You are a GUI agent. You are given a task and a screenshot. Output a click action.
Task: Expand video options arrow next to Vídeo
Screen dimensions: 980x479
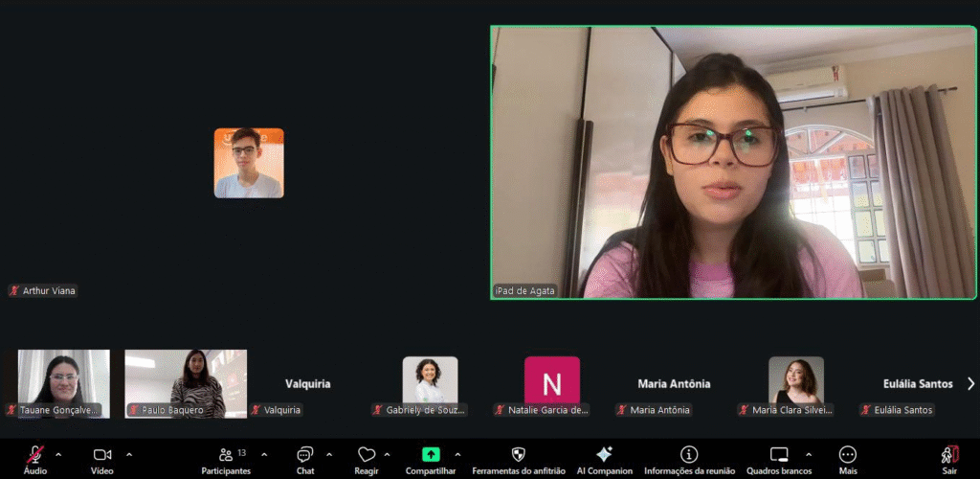(129, 454)
